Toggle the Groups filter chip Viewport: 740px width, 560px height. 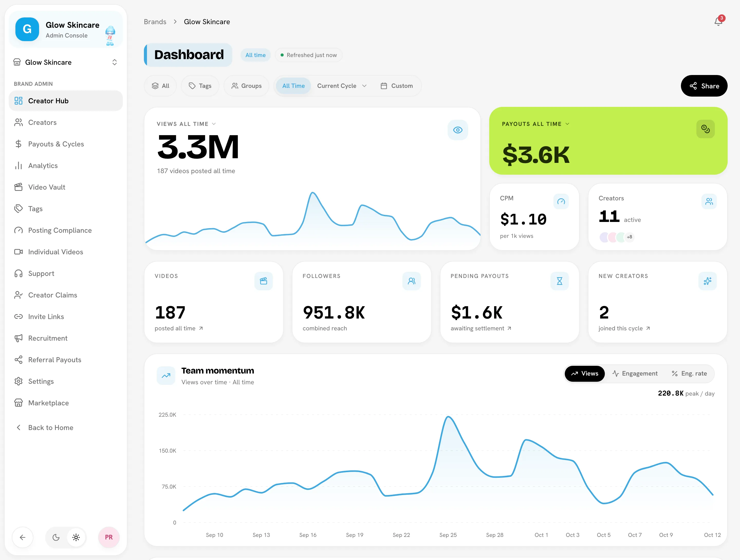point(247,86)
